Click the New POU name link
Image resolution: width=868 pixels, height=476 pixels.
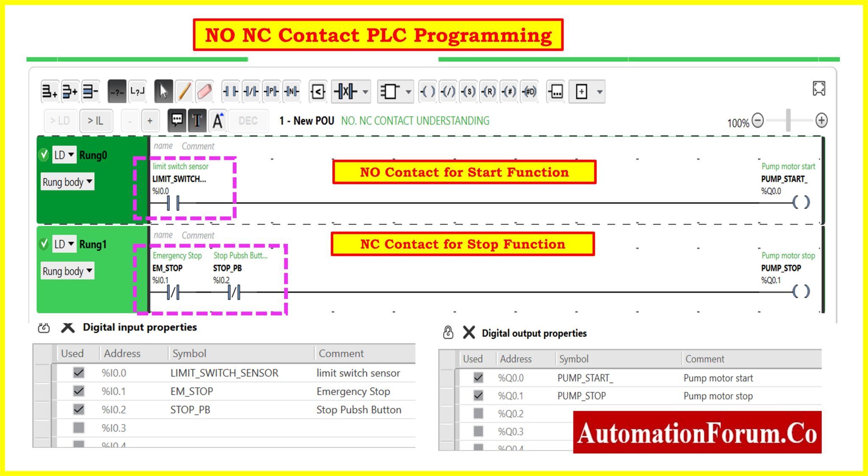[x=307, y=120]
